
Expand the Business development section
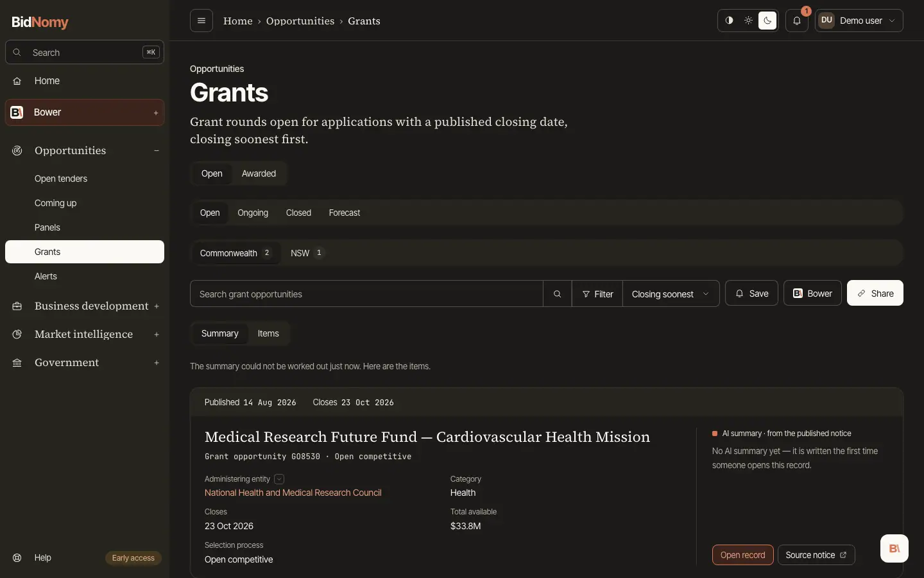point(156,306)
